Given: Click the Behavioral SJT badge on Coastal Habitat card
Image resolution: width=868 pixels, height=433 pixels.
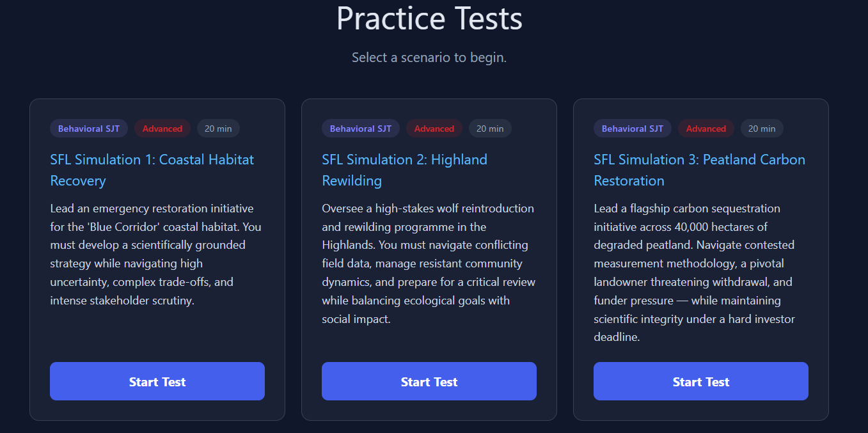Looking at the screenshot, I should [88, 128].
